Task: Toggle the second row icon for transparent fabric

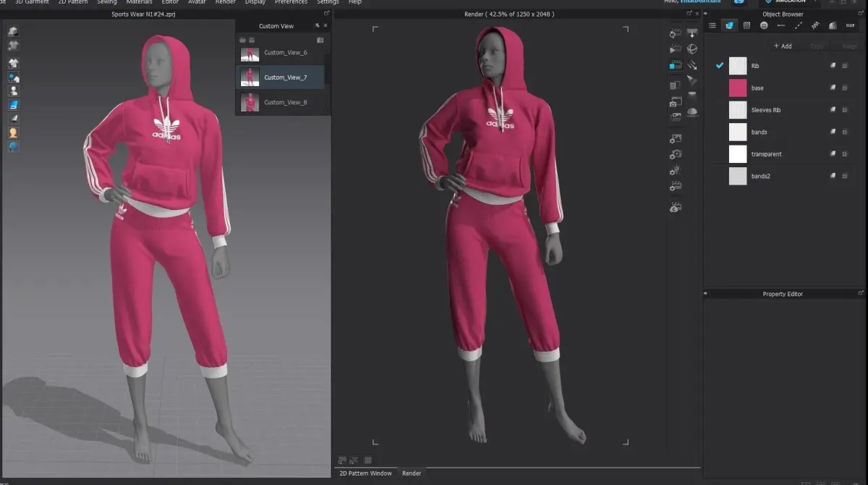Action: click(845, 153)
